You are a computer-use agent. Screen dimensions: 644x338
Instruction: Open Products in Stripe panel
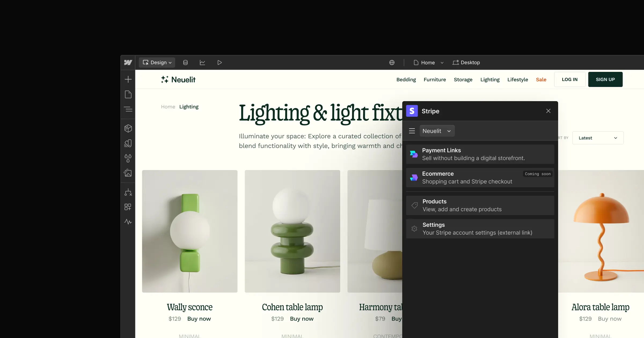pyautogui.click(x=480, y=205)
